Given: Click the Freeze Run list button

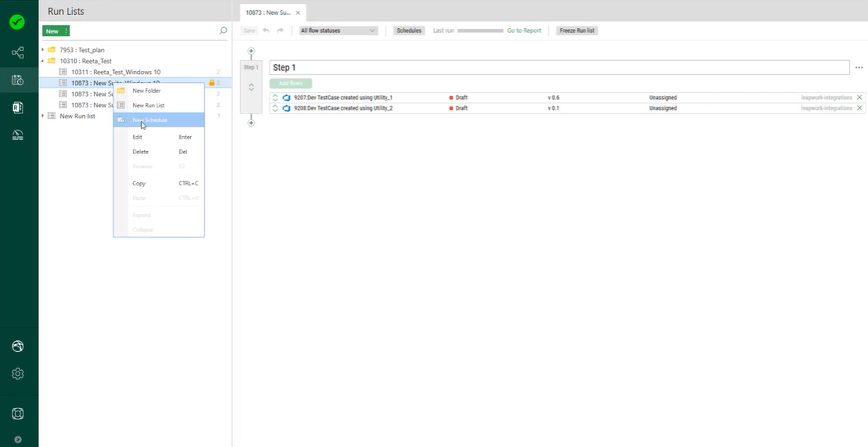Looking at the screenshot, I should [577, 30].
